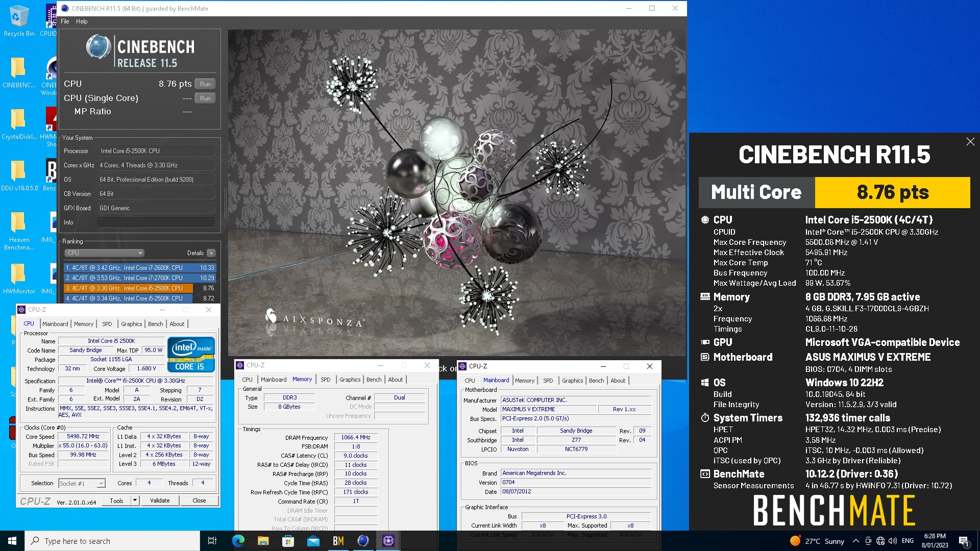Open CrystalDiskI... desktop folder
Screen dimensions: 980x551
[19, 124]
